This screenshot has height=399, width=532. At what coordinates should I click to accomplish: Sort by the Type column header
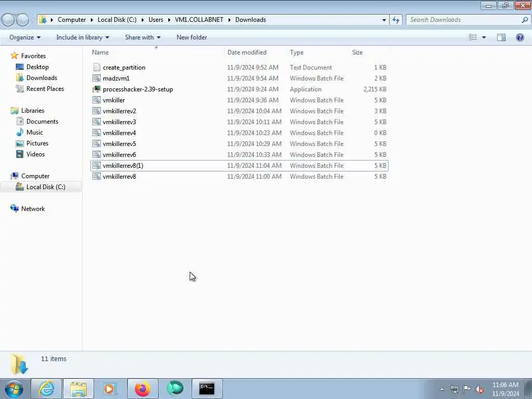pos(297,52)
